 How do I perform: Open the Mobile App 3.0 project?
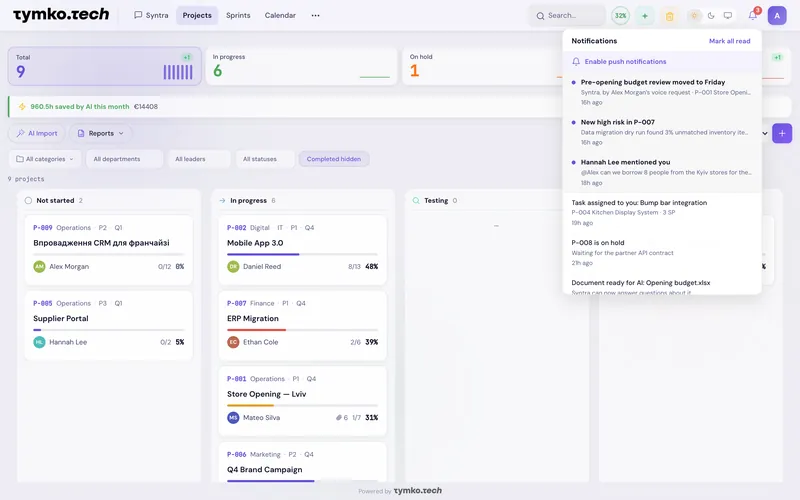[x=303, y=249]
